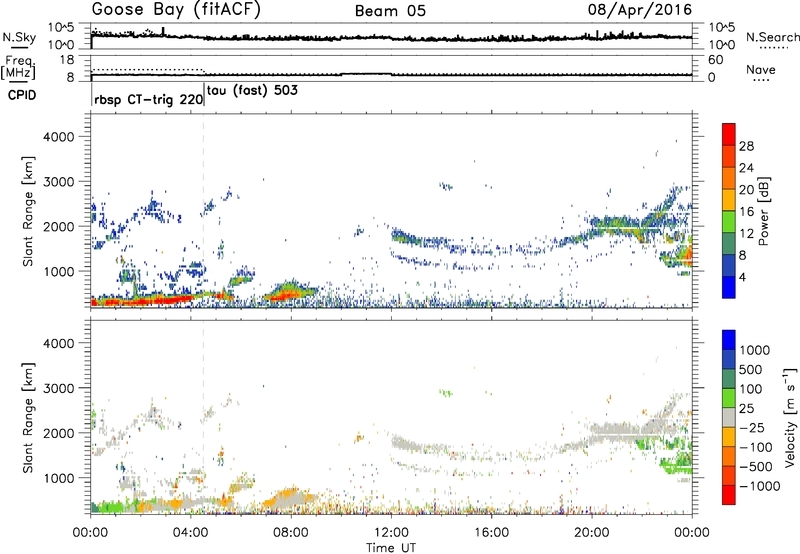Click the 100 label on velocity colorbar
The image size is (800, 554).
(x=751, y=389)
